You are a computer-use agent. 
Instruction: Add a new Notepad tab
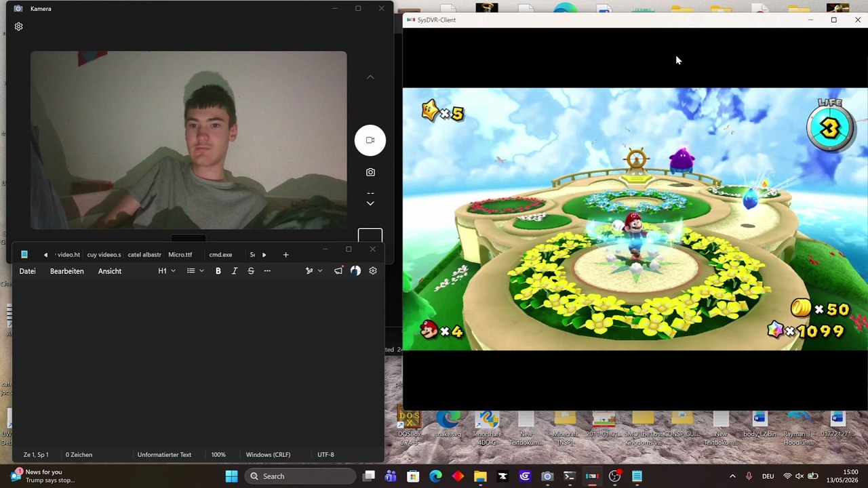(285, 255)
